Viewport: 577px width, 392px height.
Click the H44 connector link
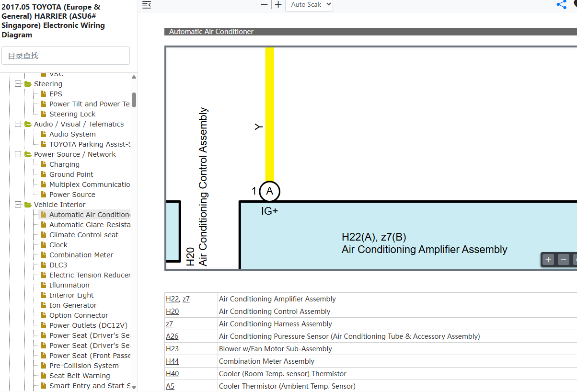(x=173, y=361)
